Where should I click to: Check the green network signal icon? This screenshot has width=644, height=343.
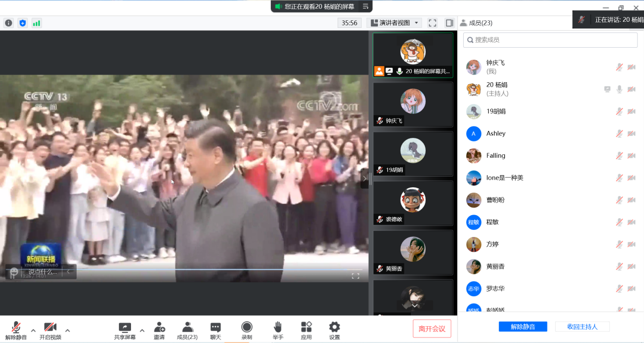click(37, 23)
